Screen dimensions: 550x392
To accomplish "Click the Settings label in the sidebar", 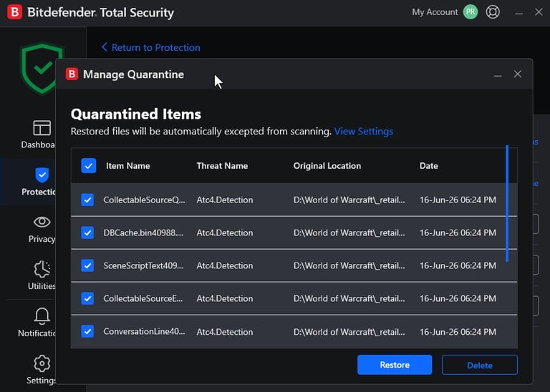I will click(41, 380).
